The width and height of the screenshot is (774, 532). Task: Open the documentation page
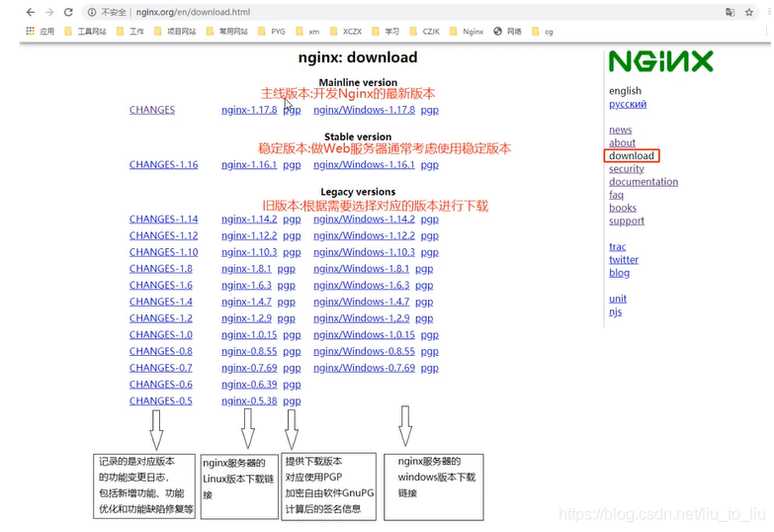tap(644, 181)
